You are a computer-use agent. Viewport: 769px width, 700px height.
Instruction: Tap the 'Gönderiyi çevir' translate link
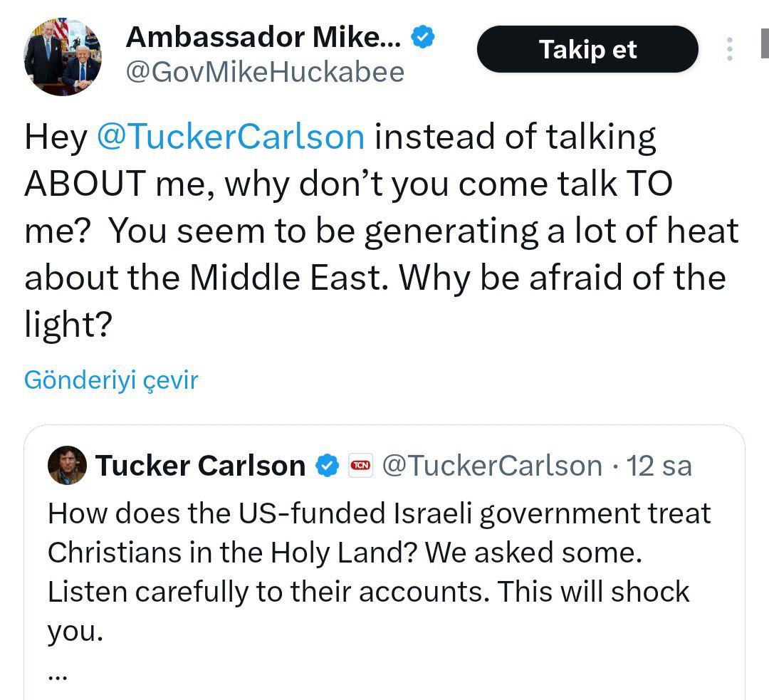pyautogui.click(x=111, y=380)
